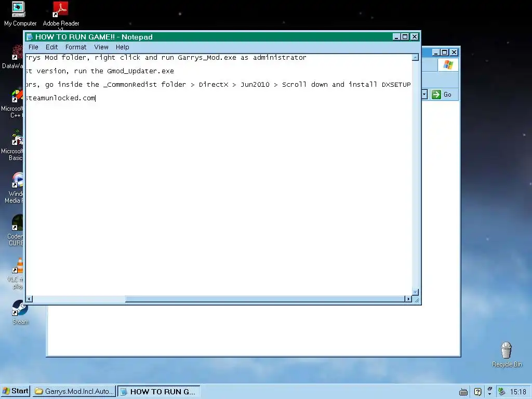Open the Notepad File menu
Image resolution: width=532 pixels, height=399 pixels.
33,47
